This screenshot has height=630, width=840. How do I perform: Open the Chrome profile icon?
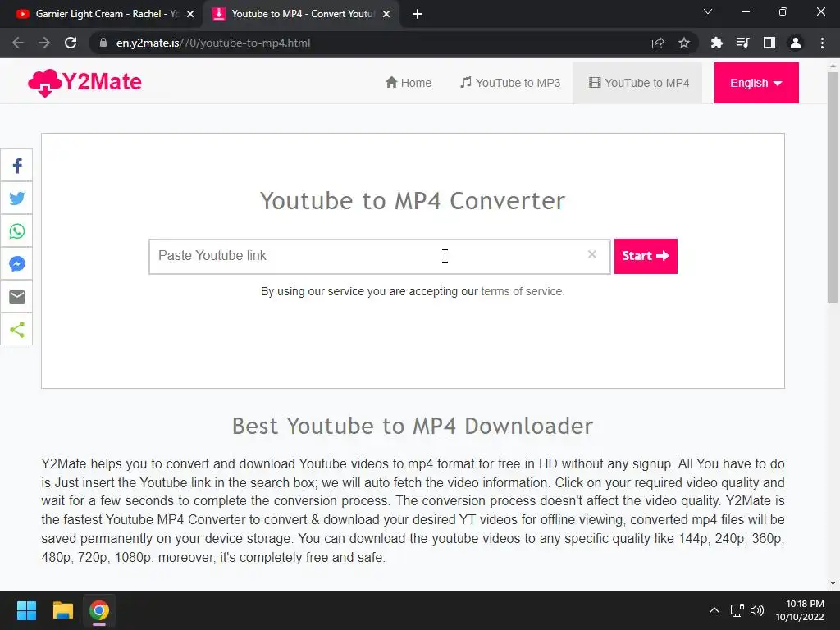[796, 43]
